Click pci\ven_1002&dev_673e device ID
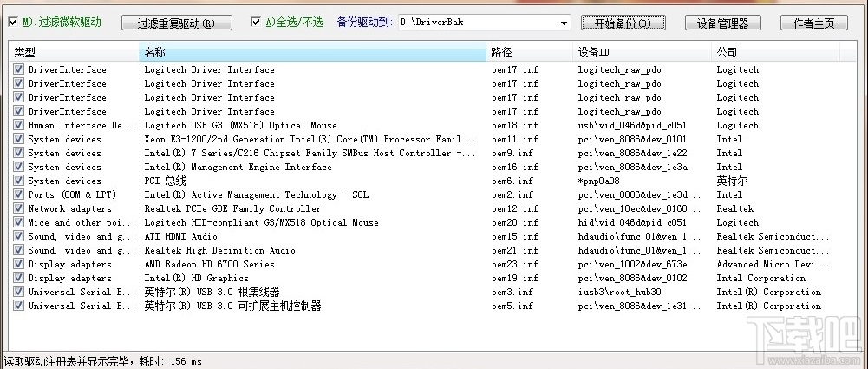 633,264
